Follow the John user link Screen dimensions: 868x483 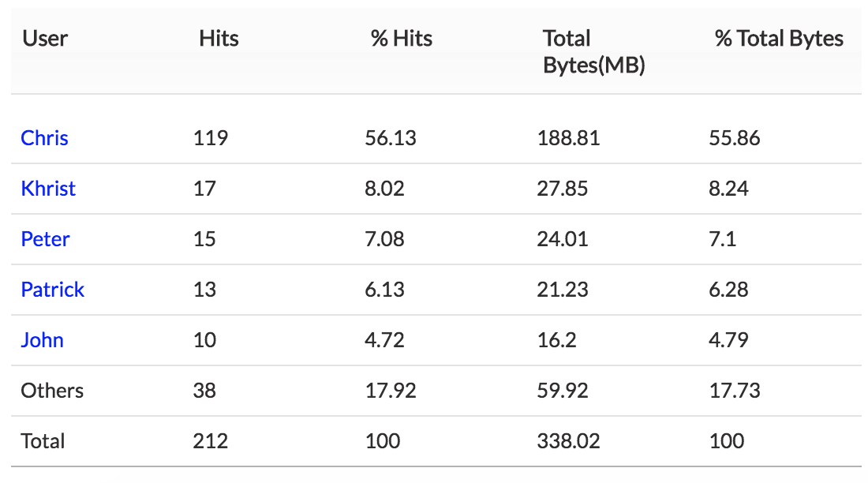point(42,340)
